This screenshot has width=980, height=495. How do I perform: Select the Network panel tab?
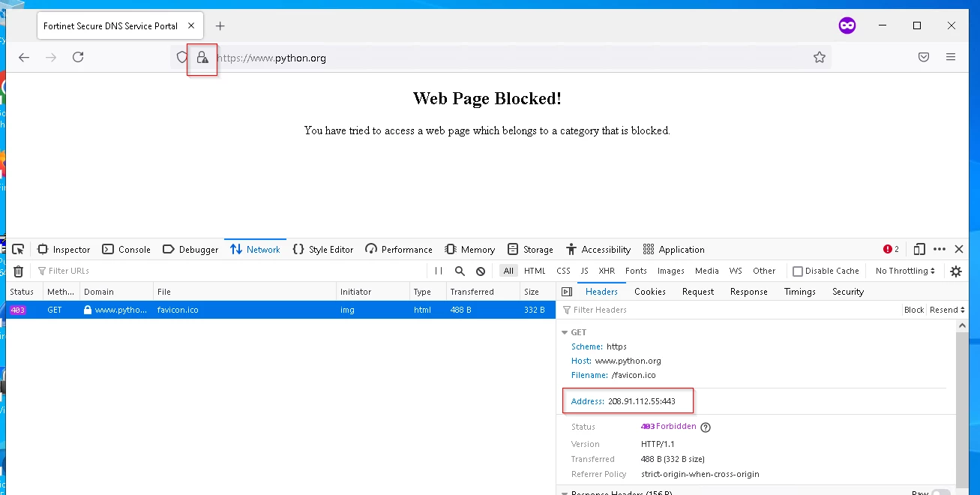click(x=255, y=250)
